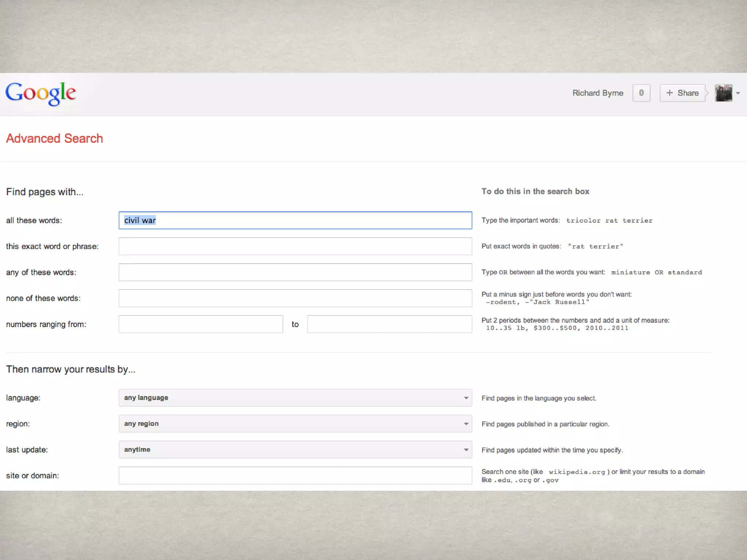Click the number range 'to' end field

coord(389,324)
